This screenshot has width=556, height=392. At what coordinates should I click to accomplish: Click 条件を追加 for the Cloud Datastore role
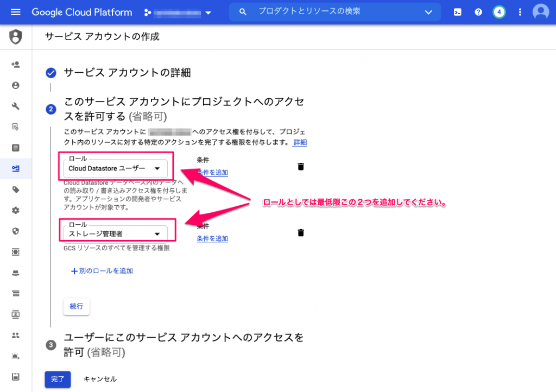(x=212, y=173)
